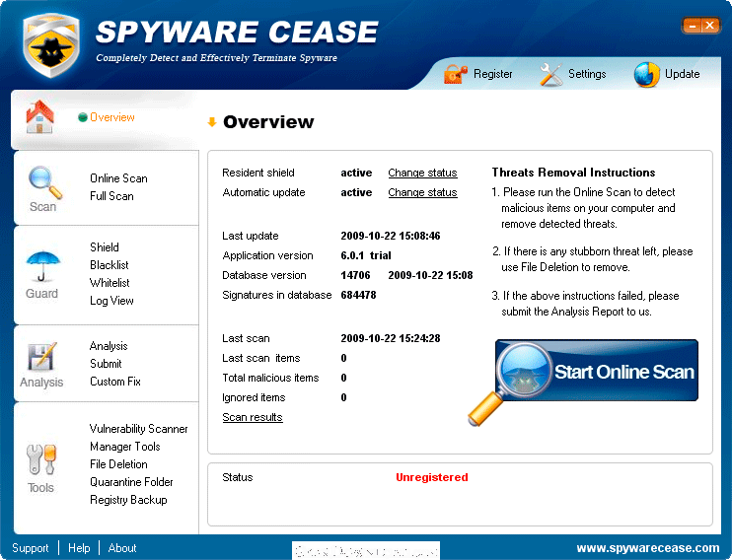The height and width of the screenshot is (560, 732).
Task: Open the Whitelist page
Action: point(110,283)
